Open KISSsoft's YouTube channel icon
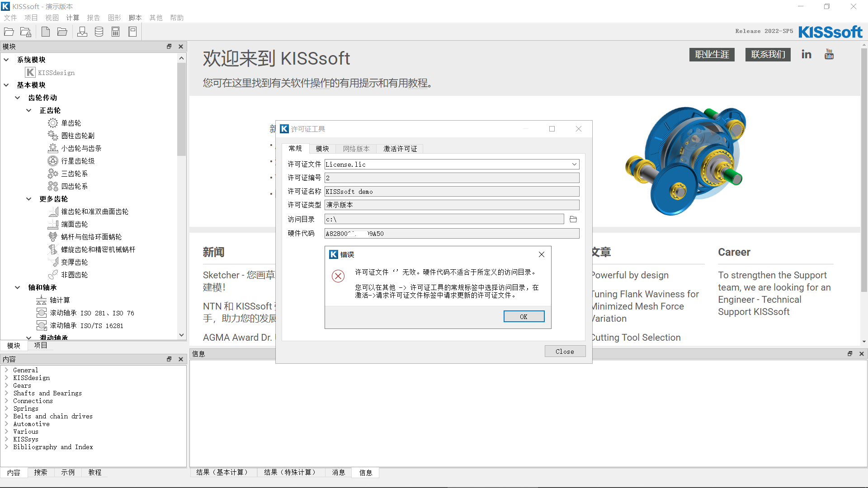 tap(829, 54)
